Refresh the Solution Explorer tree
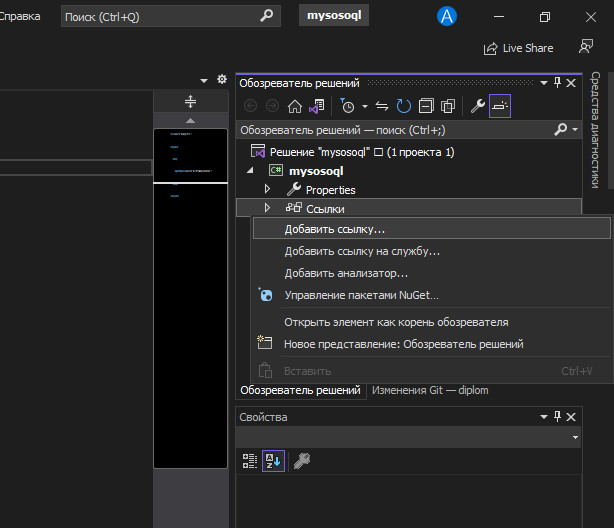614x528 pixels. pyautogui.click(x=403, y=106)
